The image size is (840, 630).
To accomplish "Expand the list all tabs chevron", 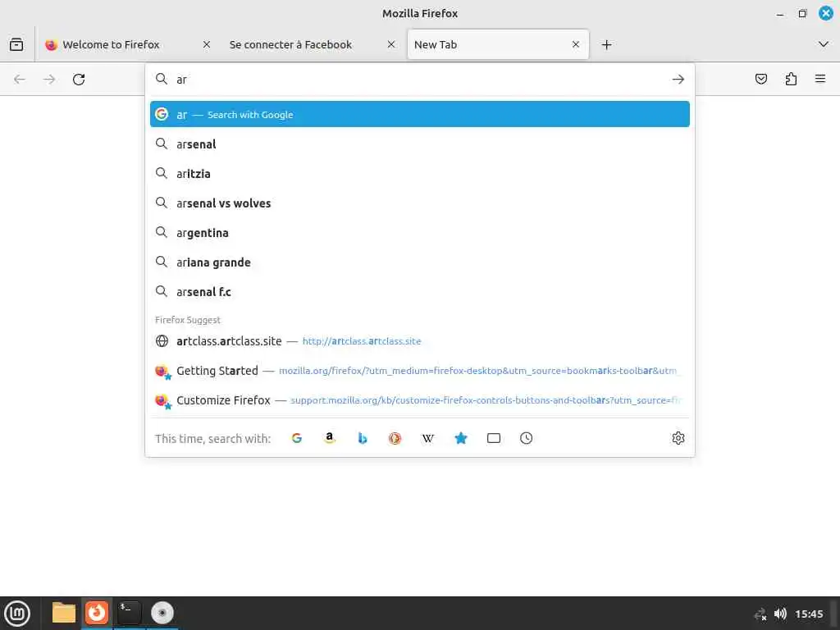I will [x=824, y=44].
